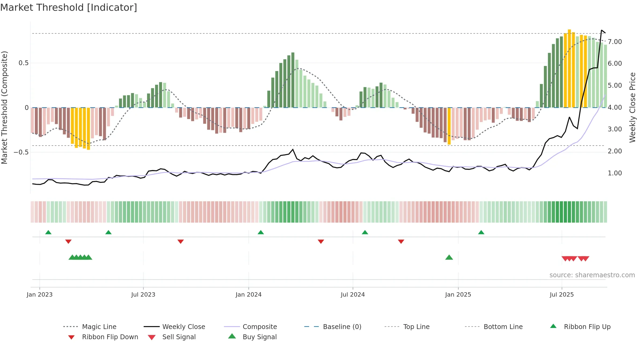Screen dimensions: 644x362
Task: Toggle the Composite legend entry
Action: coord(250,327)
